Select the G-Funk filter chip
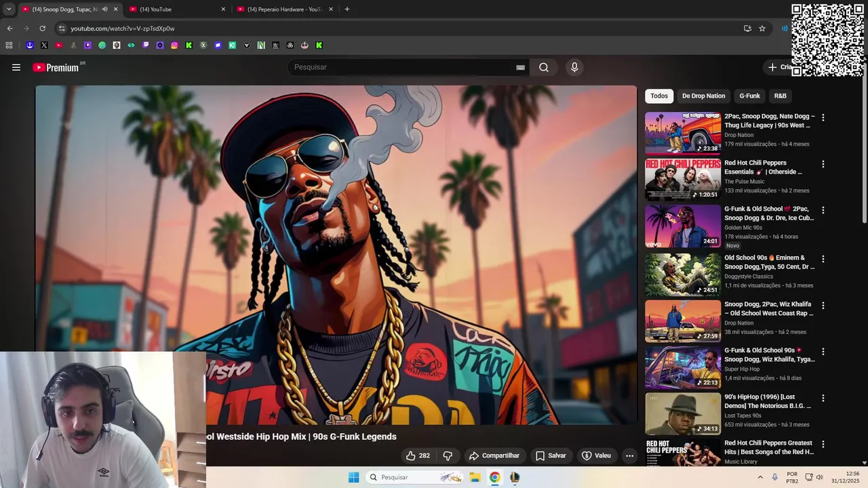This screenshot has width=868, height=488. coord(749,96)
